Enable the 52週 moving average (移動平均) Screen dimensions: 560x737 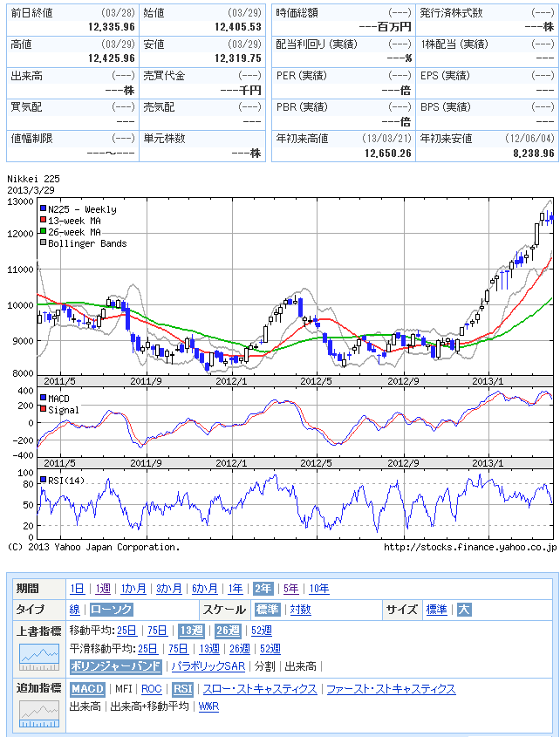point(261,631)
